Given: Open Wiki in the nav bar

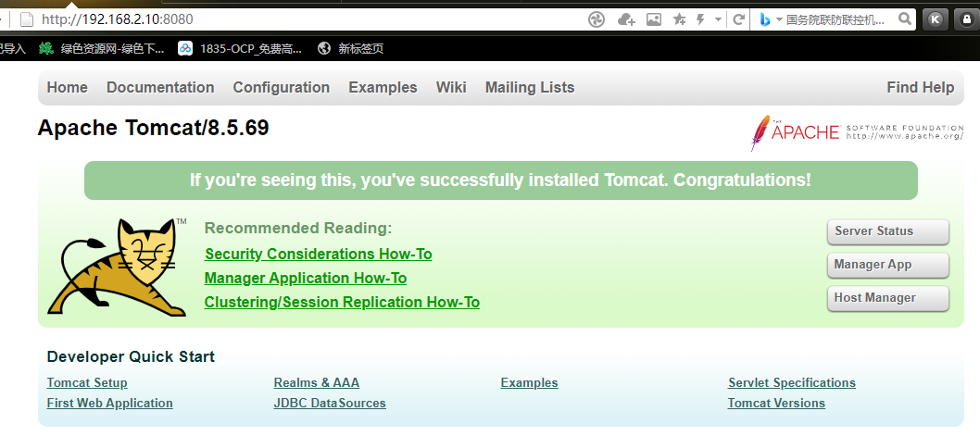Looking at the screenshot, I should tap(451, 87).
